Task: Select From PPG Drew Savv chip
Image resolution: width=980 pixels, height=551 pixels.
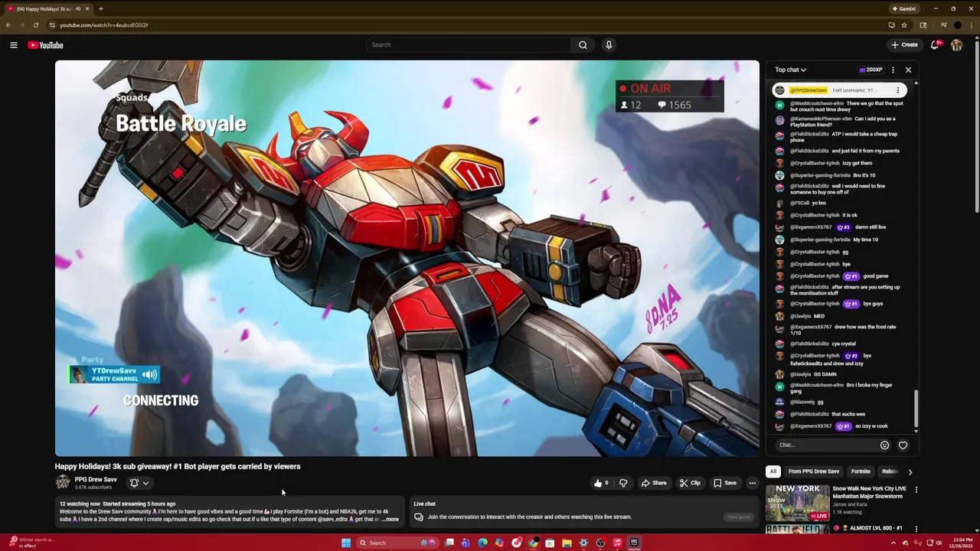Action: point(814,471)
